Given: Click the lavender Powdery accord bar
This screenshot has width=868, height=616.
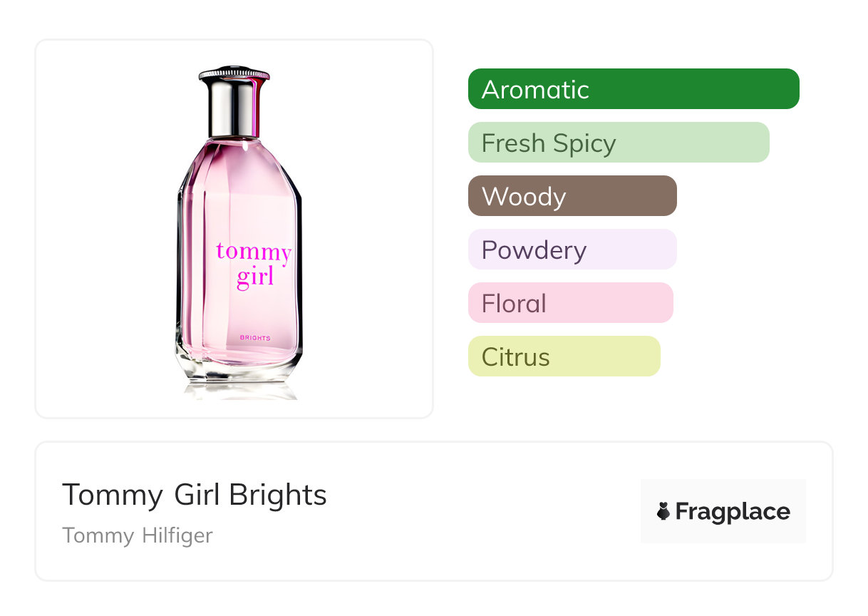Looking at the screenshot, I should [572, 250].
